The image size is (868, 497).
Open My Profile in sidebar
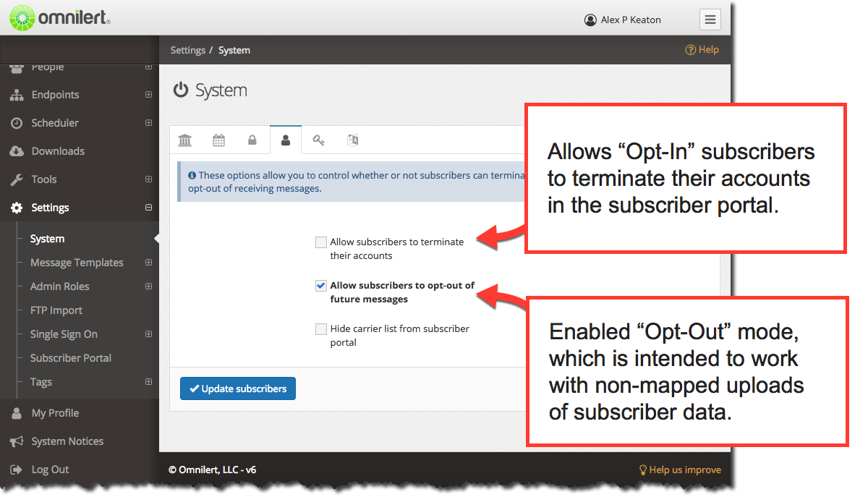[x=55, y=413]
